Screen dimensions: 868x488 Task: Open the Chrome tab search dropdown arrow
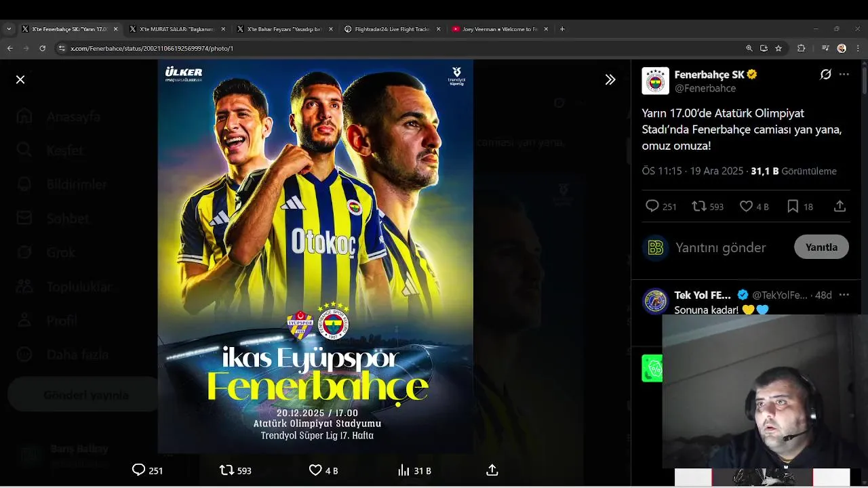(x=9, y=29)
